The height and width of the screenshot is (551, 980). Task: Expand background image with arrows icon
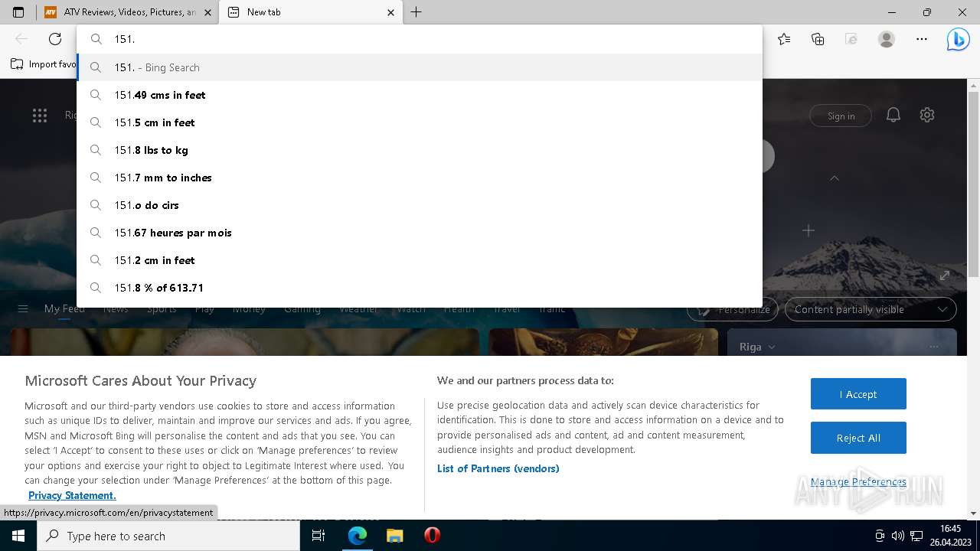tap(945, 275)
